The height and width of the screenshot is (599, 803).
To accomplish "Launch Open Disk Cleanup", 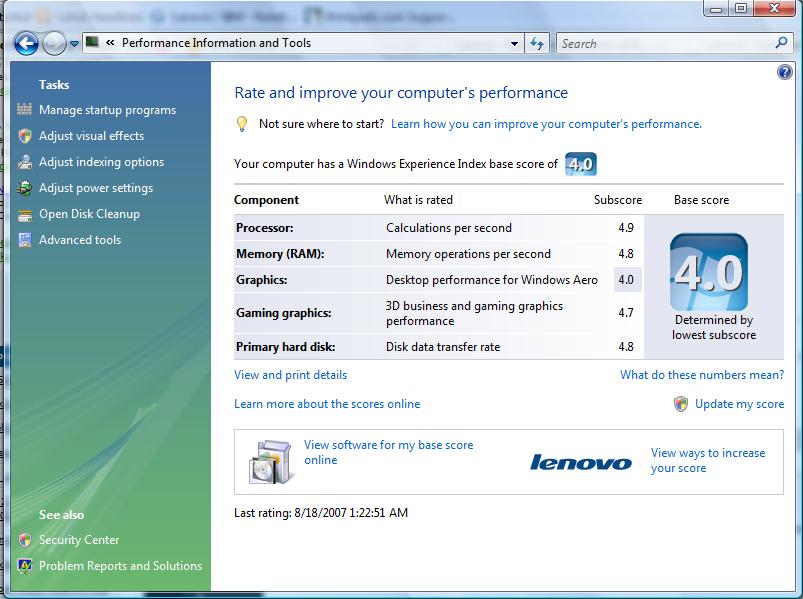I will [89, 214].
